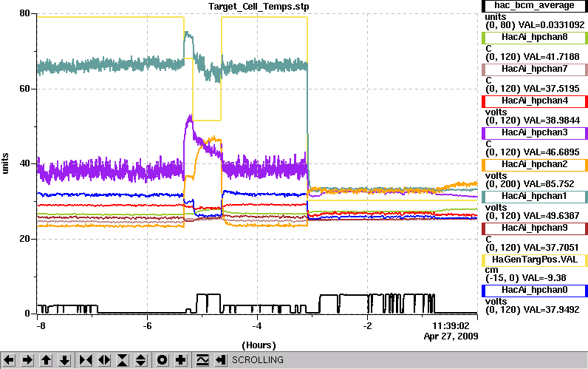Viewport: 588px width, 369px height.
Task: Select the purple HacAi_hpchan3 legend entry
Action: 534,133
